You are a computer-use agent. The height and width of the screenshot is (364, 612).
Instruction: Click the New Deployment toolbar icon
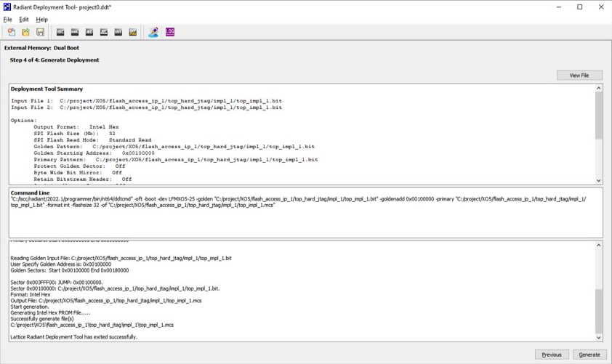pos(12,32)
